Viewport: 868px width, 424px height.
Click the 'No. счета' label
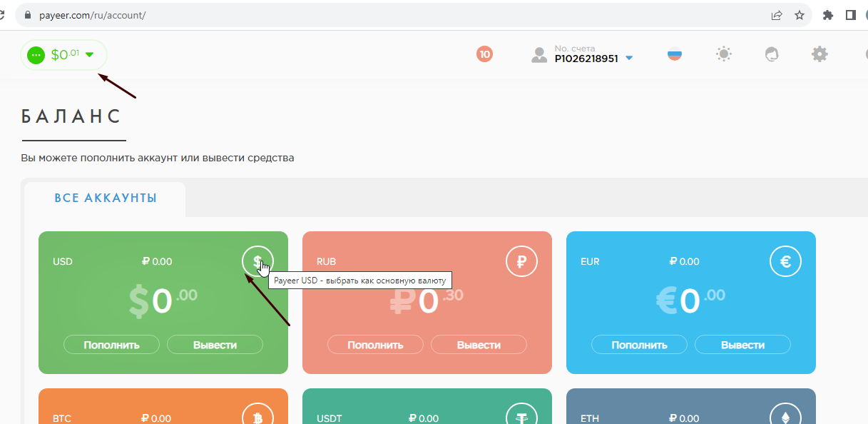coord(574,48)
